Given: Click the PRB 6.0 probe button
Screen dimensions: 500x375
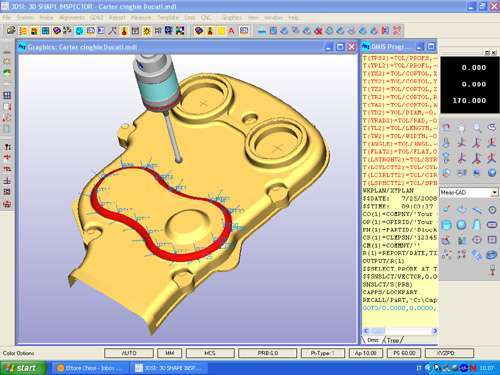Looking at the screenshot, I should point(268,353).
